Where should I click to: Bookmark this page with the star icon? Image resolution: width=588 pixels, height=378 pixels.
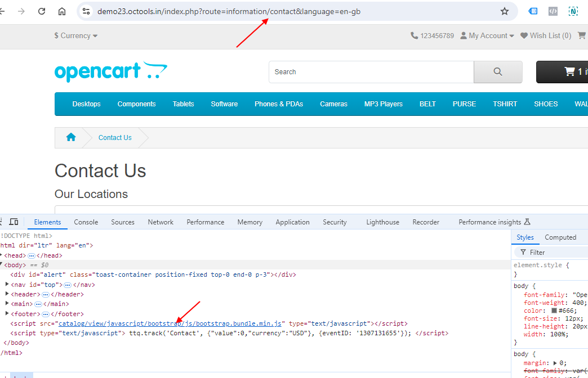coord(505,11)
